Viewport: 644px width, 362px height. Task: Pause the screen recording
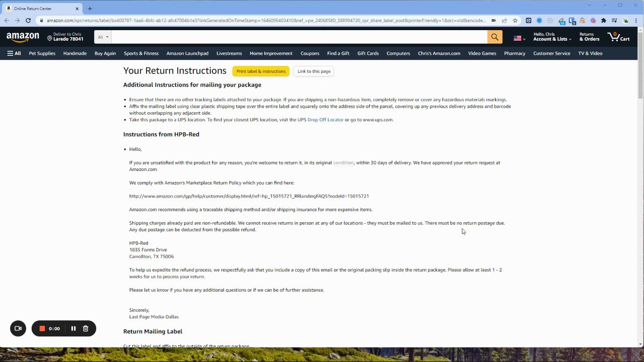[x=73, y=328]
